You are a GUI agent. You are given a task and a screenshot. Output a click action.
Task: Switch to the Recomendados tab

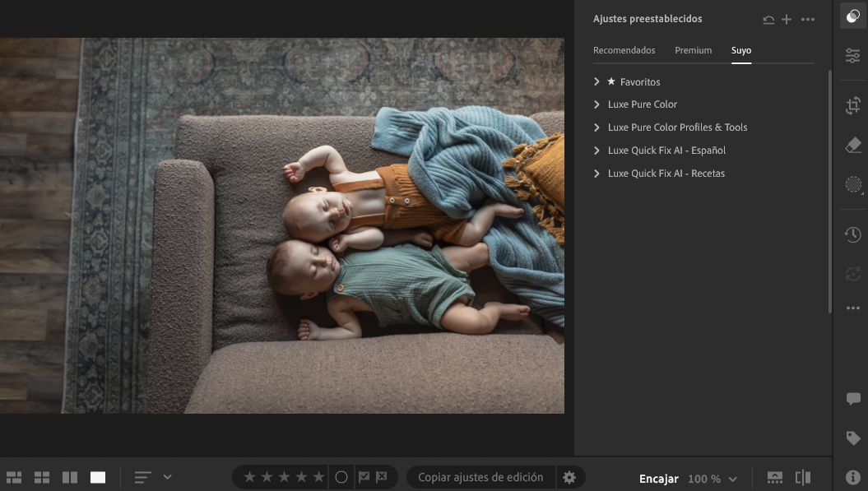coord(624,50)
